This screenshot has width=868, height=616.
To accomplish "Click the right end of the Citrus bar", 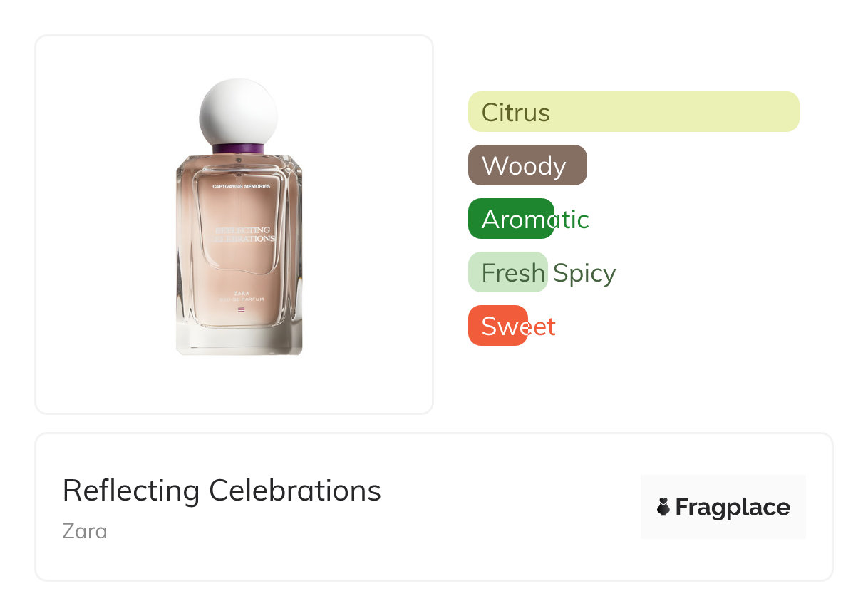I will [x=787, y=112].
